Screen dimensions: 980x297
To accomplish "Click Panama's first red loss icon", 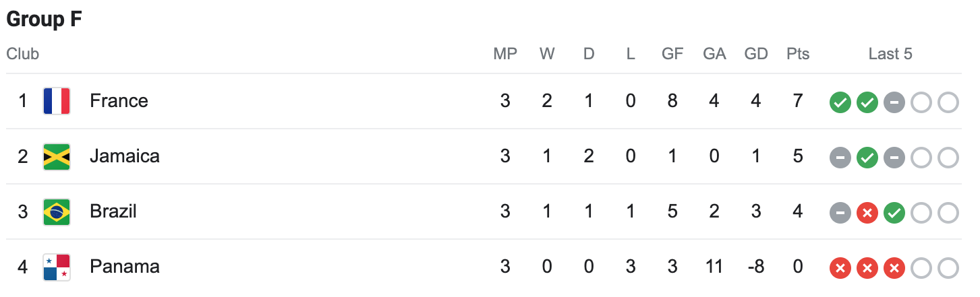I will (x=840, y=269).
